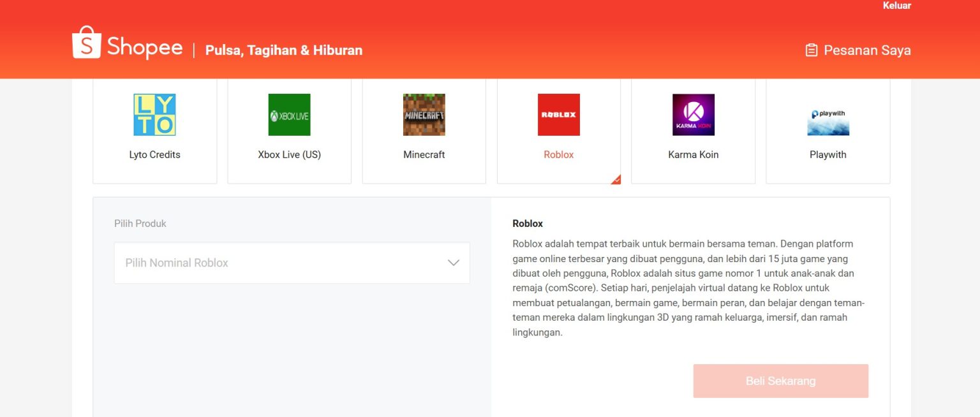This screenshot has width=980, height=417.
Task: Open the Pesanan Saya page
Action: click(x=866, y=50)
